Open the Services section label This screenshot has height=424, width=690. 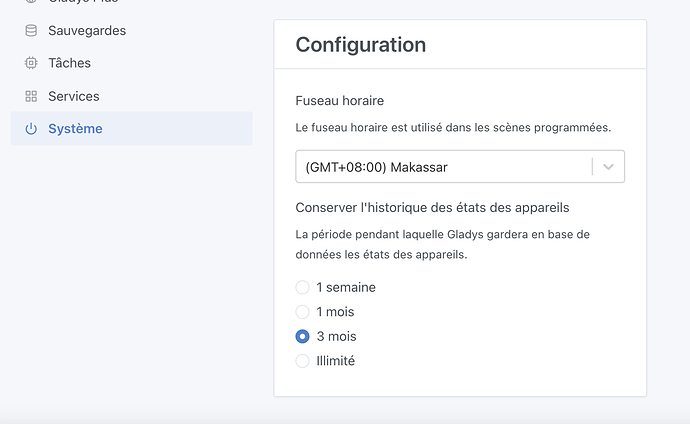click(x=73, y=96)
